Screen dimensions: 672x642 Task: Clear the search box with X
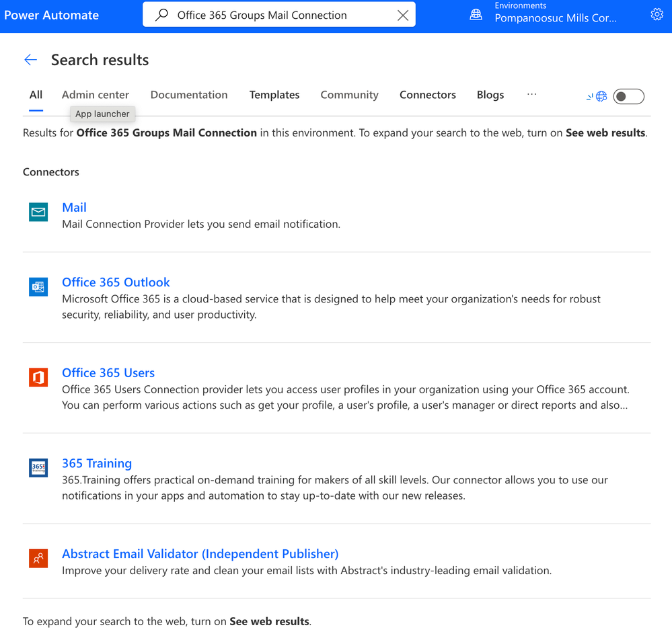click(x=402, y=15)
